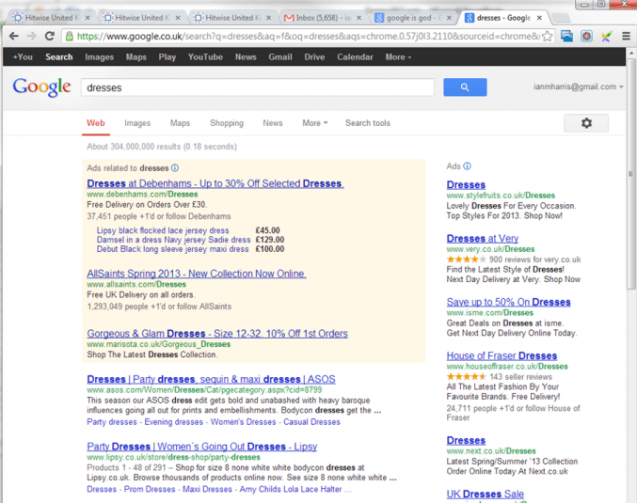637x503 pixels.
Task: Open AllSaints Spring 2013 ad link
Action: (196, 273)
